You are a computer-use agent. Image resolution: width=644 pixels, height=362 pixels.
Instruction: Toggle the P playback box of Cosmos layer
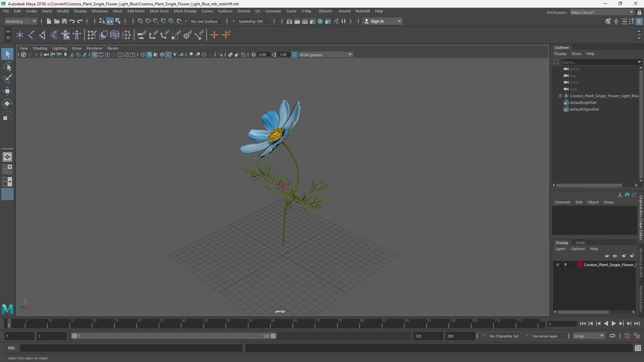(x=566, y=265)
